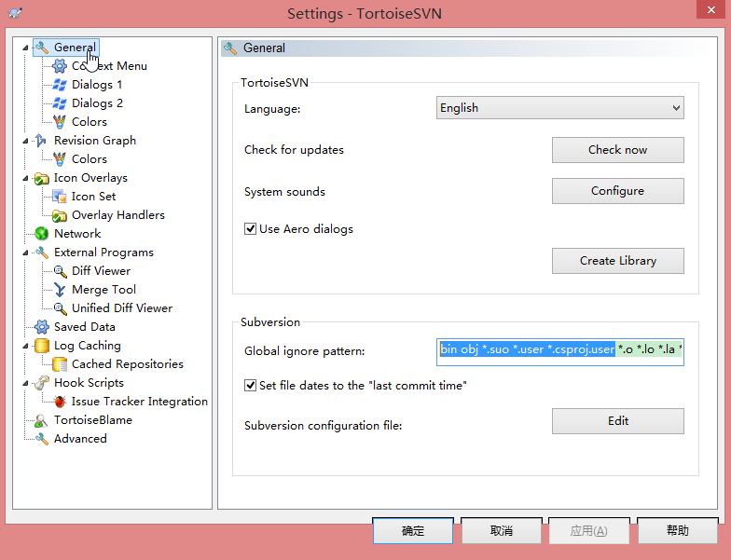
Task: Go to Saved Data settings
Action: tap(84, 327)
